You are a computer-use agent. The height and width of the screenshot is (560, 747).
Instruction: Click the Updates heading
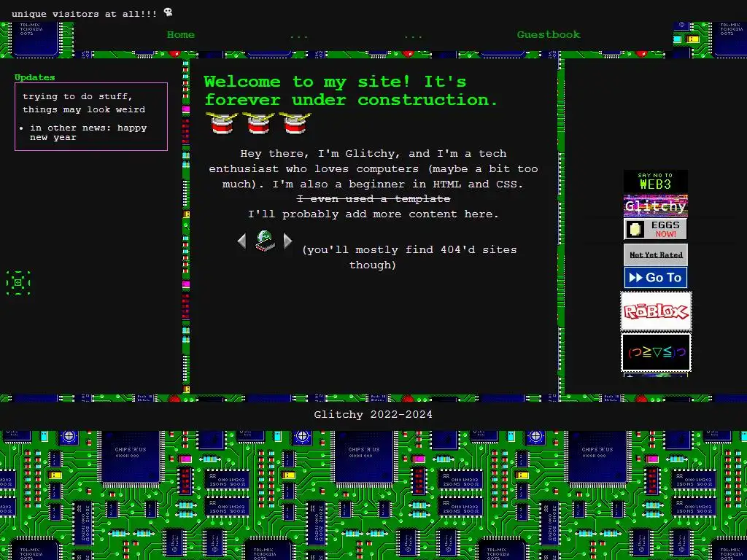tap(34, 77)
